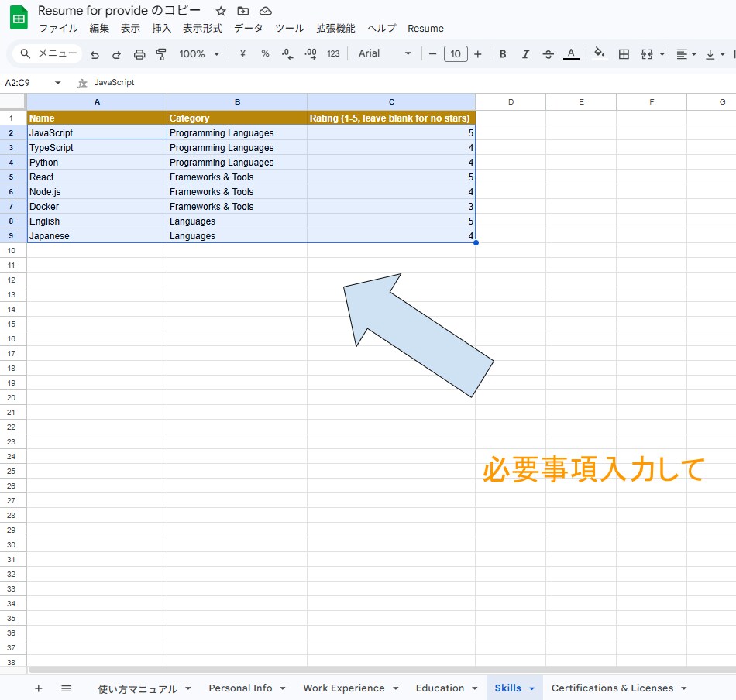Select column D header
The height and width of the screenshot is (700, 736).
point(511,101)
